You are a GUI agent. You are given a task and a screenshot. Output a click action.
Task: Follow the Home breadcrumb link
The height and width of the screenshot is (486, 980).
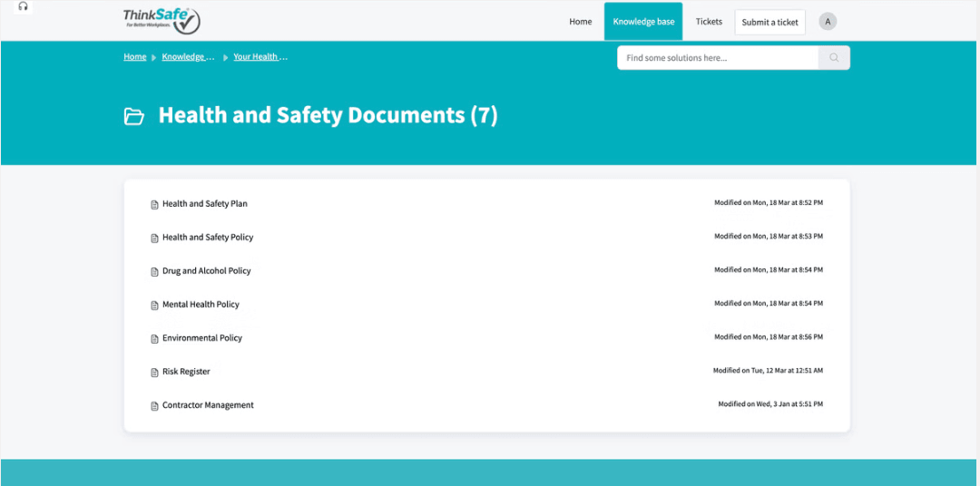coord(135,57)
